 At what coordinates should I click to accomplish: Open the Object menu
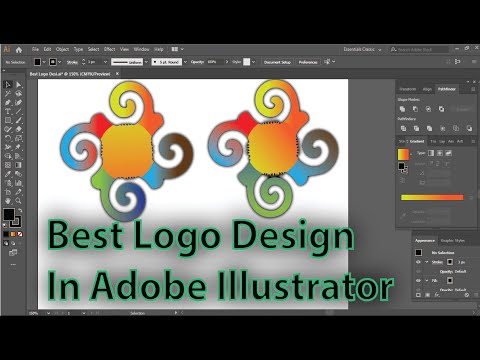(x=62, y=49)
